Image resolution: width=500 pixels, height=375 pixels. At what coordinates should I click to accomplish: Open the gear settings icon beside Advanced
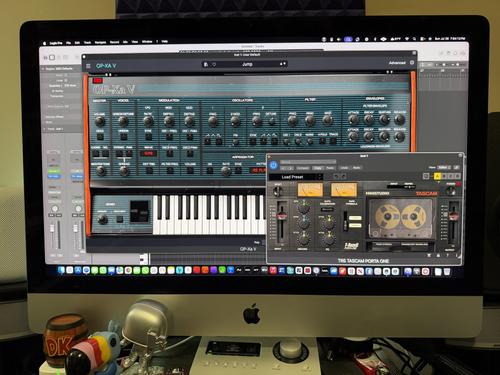(412, 63)
